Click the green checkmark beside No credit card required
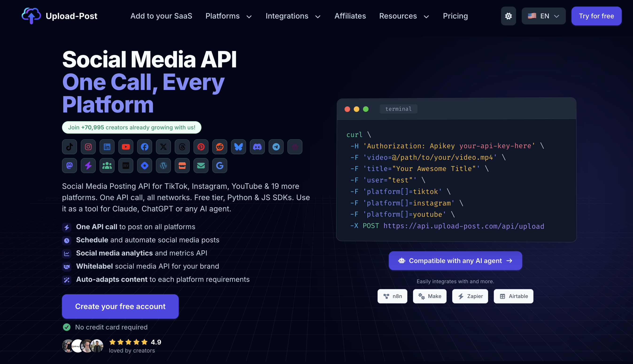The image size is (633, 364). click(x=67, y=327)
